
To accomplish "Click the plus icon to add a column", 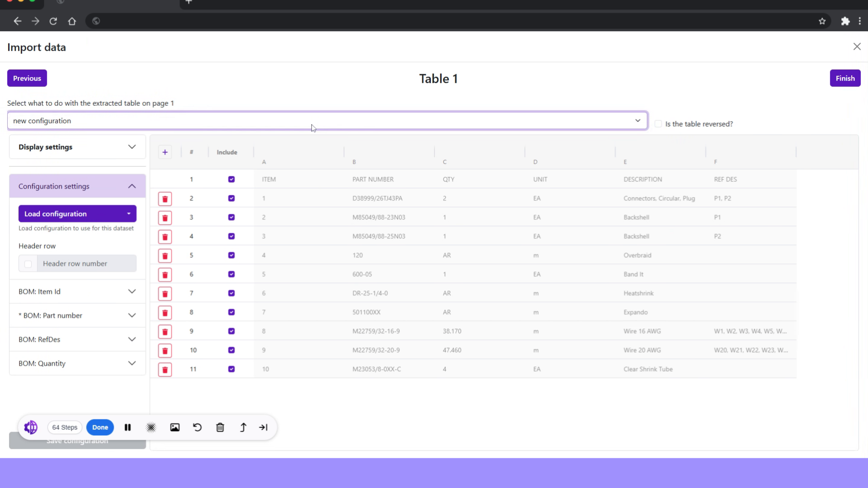I will [x=165, y=152].
